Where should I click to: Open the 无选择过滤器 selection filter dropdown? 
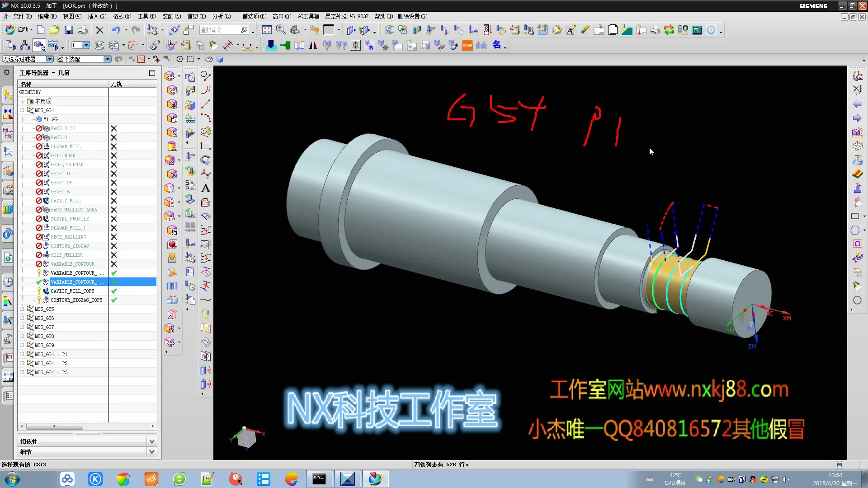coord(49,59)
